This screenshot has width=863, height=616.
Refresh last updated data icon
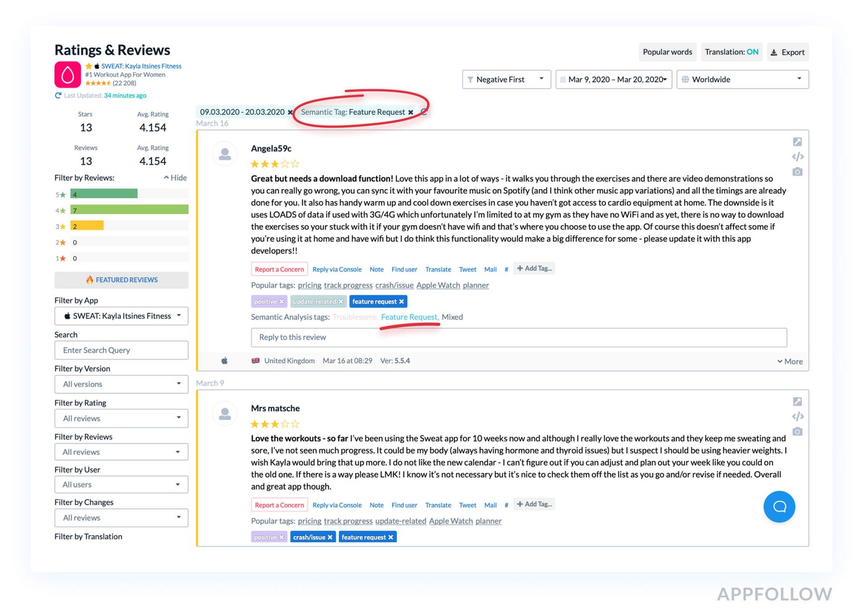(x=58, y=96)
